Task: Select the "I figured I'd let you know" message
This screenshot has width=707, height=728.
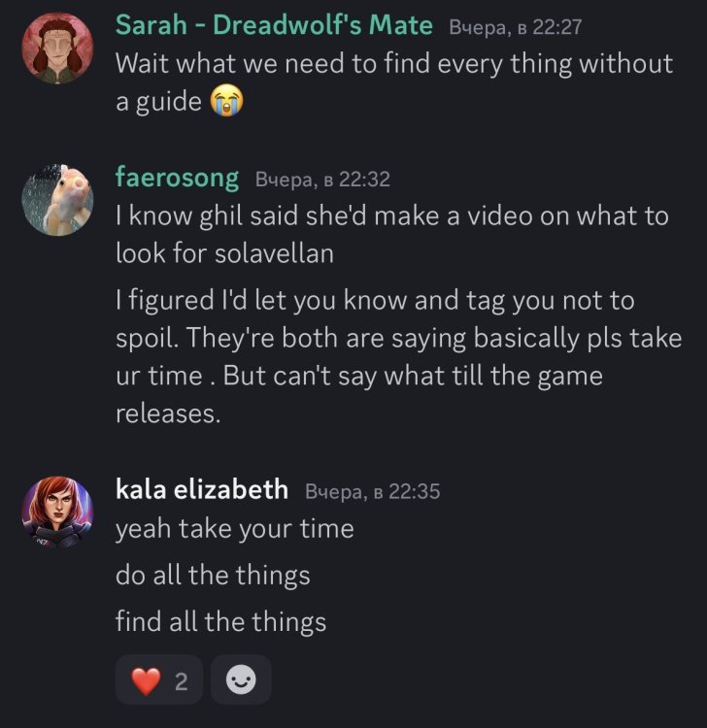Action: pyautogui.click(x=398, y=356)
